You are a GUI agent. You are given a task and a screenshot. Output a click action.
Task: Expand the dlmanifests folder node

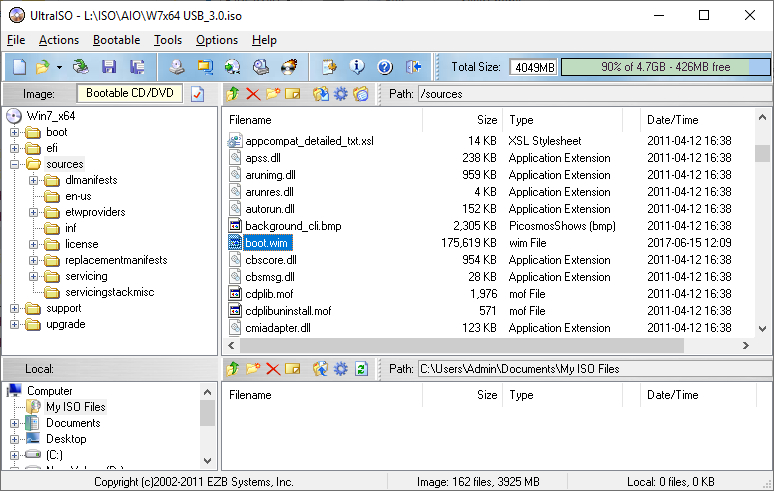tap(33, 180)
